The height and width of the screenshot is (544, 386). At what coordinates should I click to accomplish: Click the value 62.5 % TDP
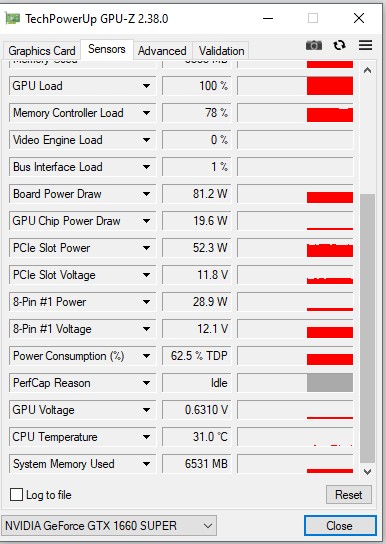197,356
